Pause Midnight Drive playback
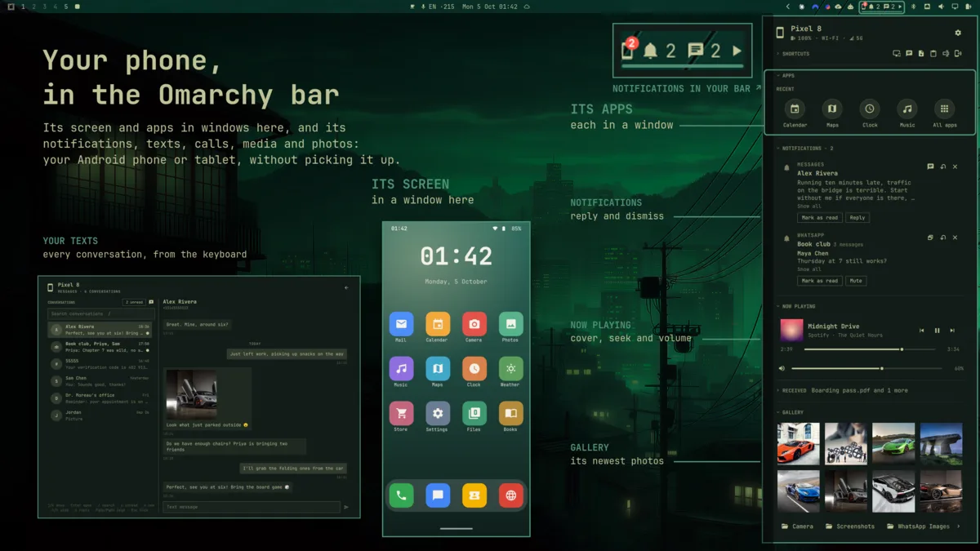The height and width of the screenshot is (551, 980). pyautogui.click(x=938, y=331)
